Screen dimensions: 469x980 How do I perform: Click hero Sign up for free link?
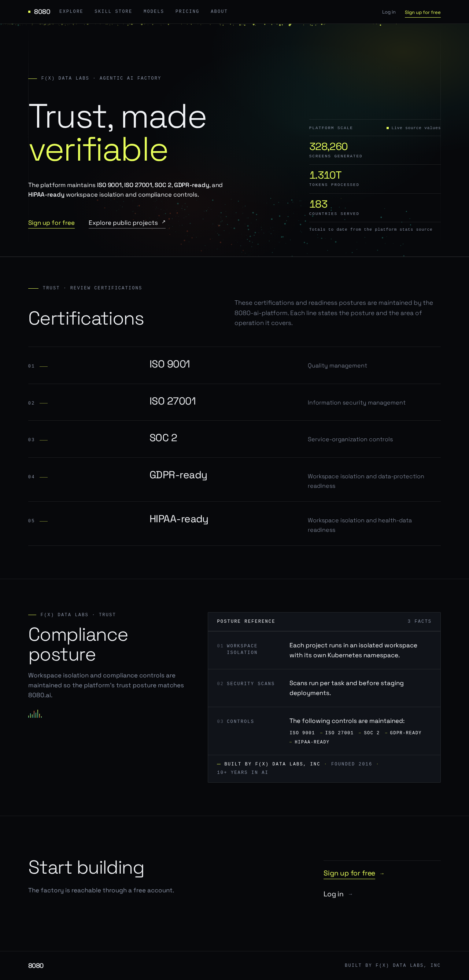click(51, 223)
